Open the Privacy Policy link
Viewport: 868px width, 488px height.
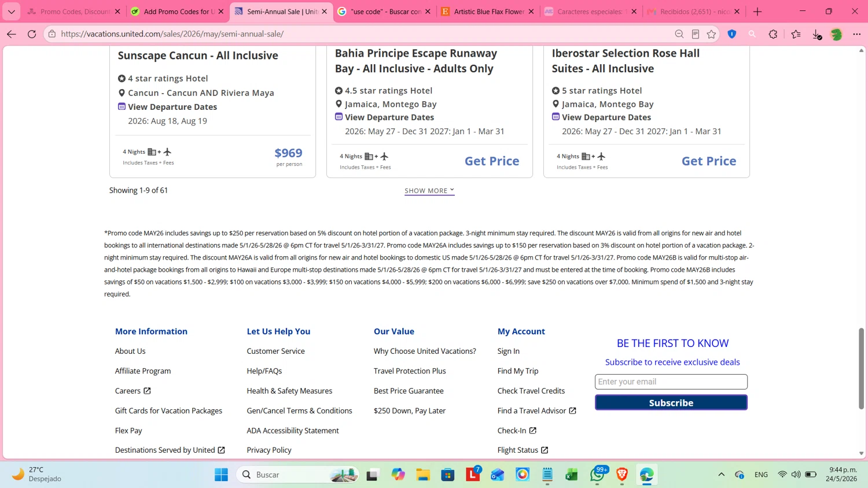[x=269, y=450]
